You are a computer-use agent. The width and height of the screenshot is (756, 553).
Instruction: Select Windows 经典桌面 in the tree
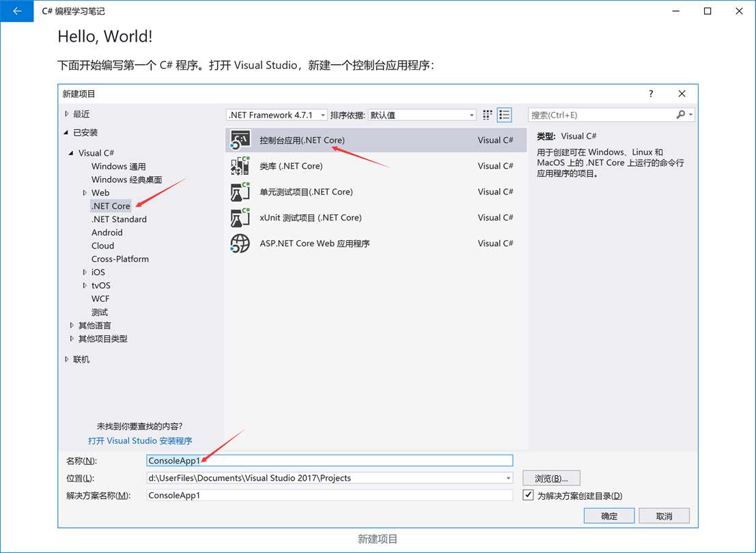click(x=127, y=180)
